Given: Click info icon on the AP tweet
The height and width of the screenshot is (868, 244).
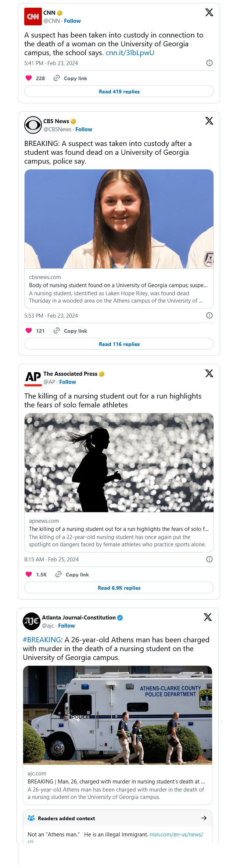Looking at the screenshot, I should coord(209,559).
